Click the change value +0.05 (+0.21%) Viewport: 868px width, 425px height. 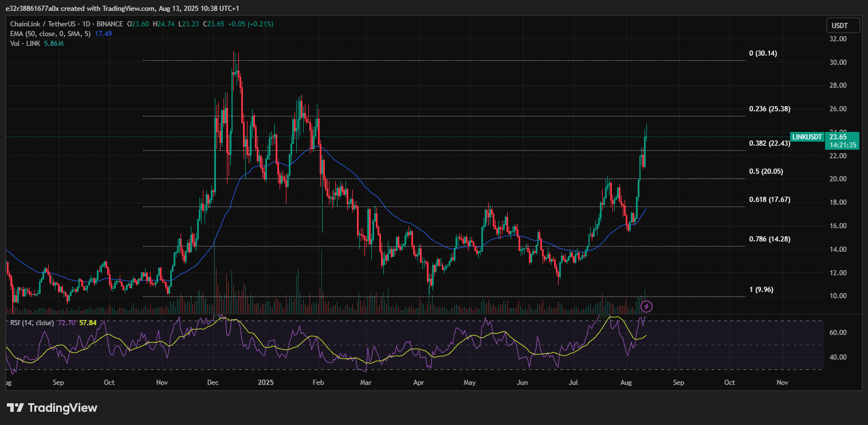(x=250, y=24)
